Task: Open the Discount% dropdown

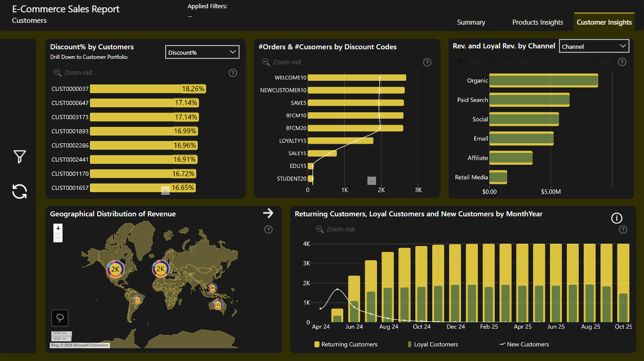Action: pyautogui.click(x=202, y=52)
